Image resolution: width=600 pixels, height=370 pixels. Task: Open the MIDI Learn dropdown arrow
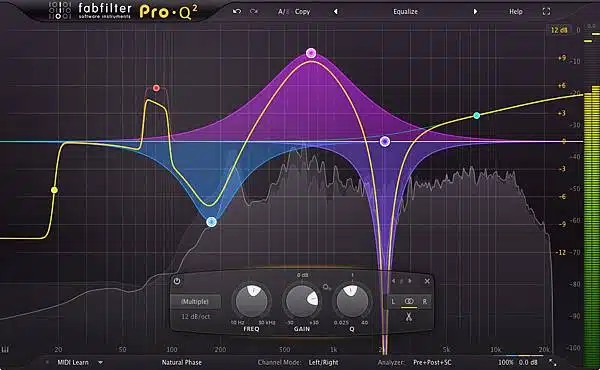pos(101,362)
